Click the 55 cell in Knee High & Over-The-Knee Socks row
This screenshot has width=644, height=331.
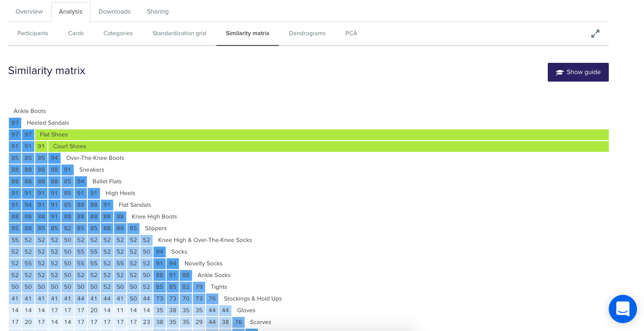point(15,240)
